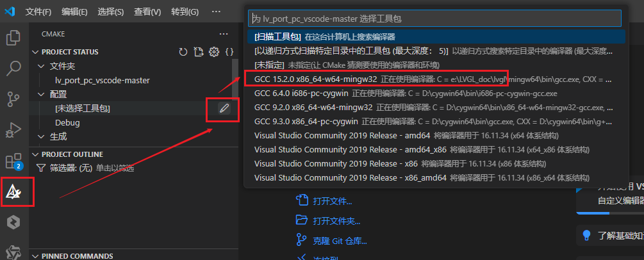Select Visual Studio 2019 Release - amd64 kit
The width and height of the screenshot is (644, 260).
436,136
